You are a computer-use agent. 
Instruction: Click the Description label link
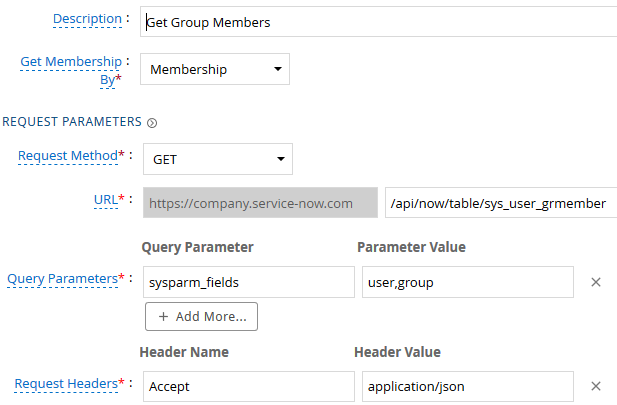[87, 18]
